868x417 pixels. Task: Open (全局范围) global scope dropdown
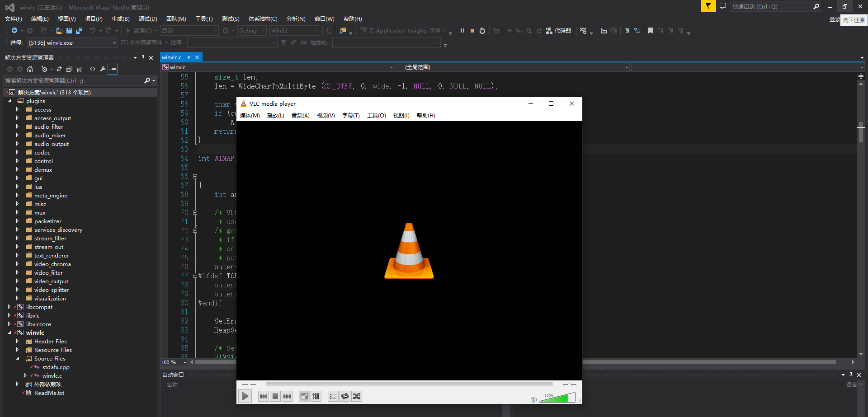tap(513, 67)
